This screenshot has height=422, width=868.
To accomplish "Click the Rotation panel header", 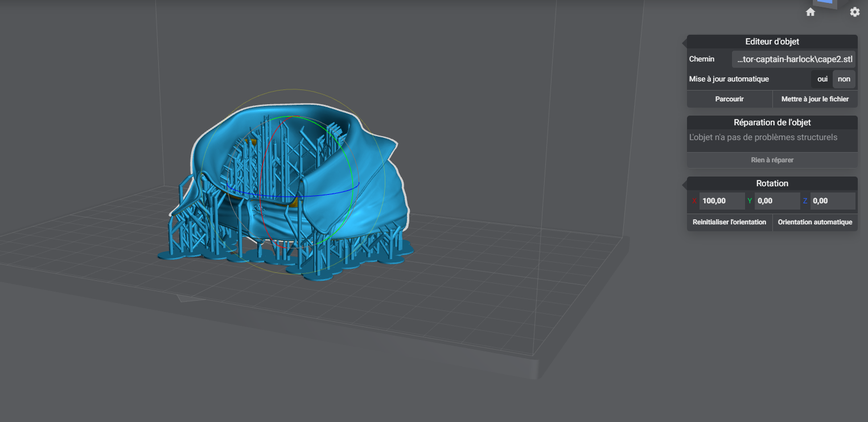I will click(x=772, y=183).
